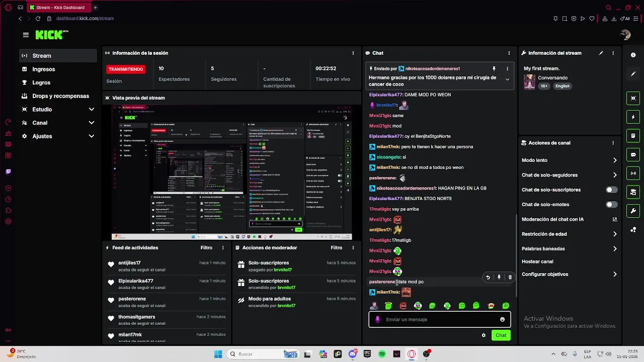Click the stream preview thumbnail
Viewport: 644px width, 362px height.
(231, 172)
